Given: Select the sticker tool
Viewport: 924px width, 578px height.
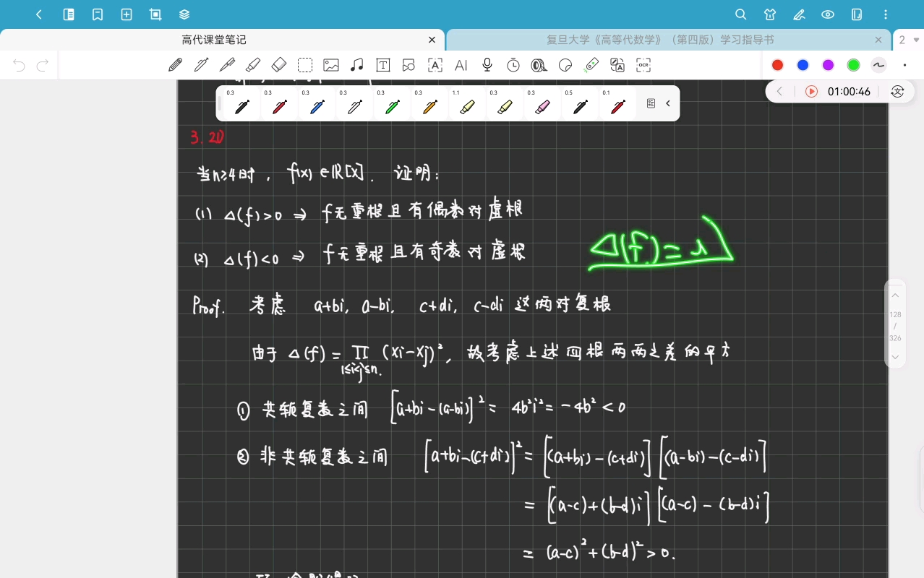Looking at the screenshot, I should point(565,65).
